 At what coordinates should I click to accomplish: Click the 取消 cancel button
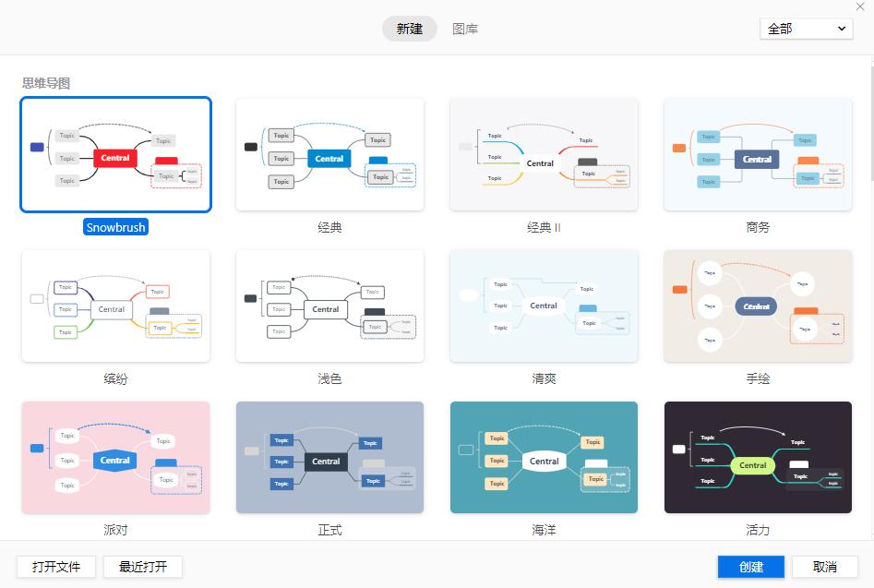(x=824, y=567)
